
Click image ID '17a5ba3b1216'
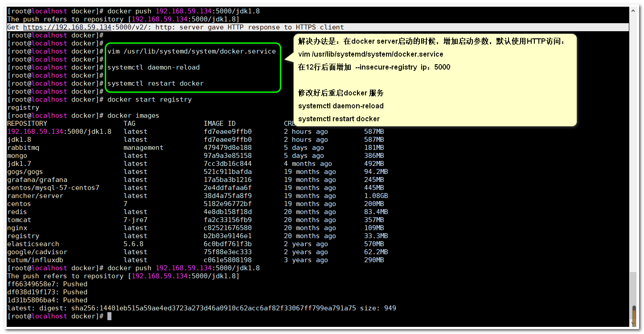click(x=228, y=180)
